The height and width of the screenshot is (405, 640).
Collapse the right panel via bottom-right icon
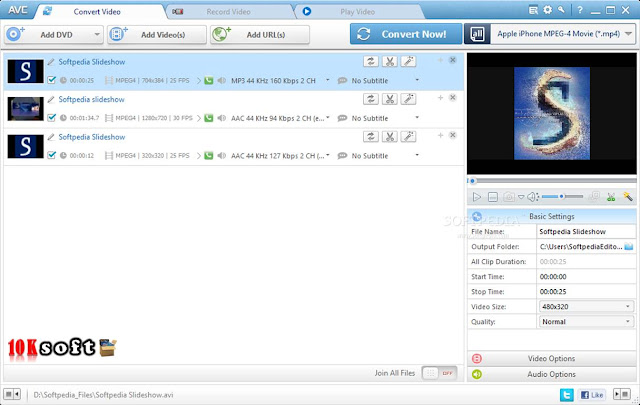pyautogui.click(x=622, y=394)
